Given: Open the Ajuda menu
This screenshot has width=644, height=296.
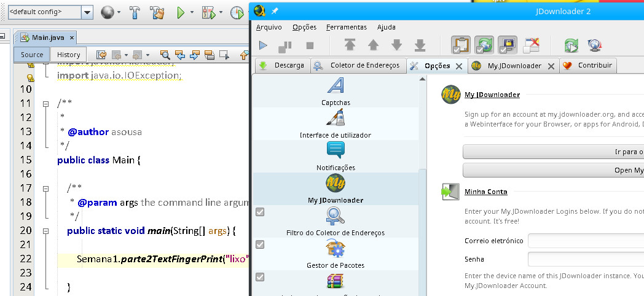Looking at the screenshot, I should (x=386, y=27).
